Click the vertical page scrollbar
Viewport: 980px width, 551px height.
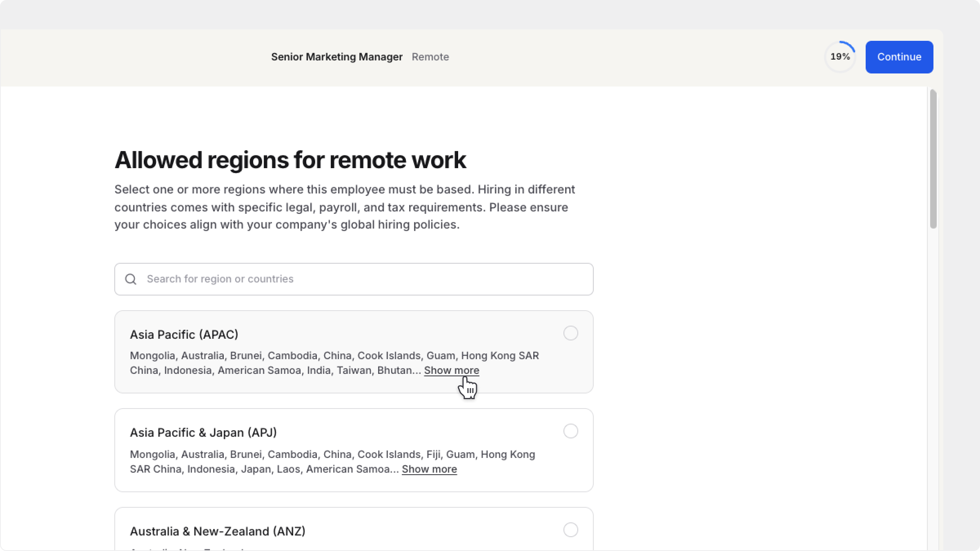933,159
